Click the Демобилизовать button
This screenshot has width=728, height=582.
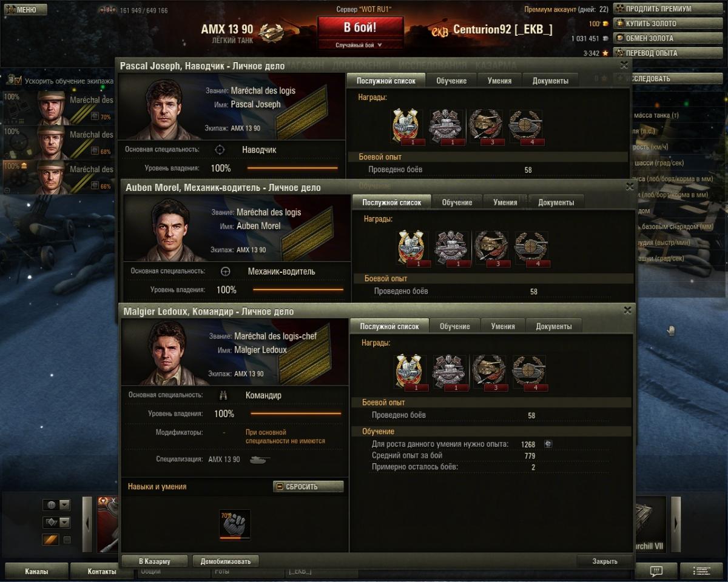(x=226, y=561)
